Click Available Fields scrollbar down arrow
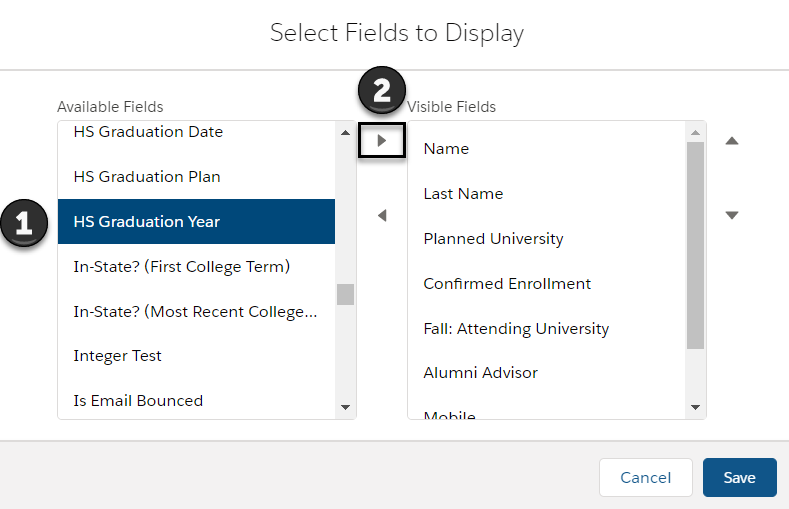 click(345, 407)
